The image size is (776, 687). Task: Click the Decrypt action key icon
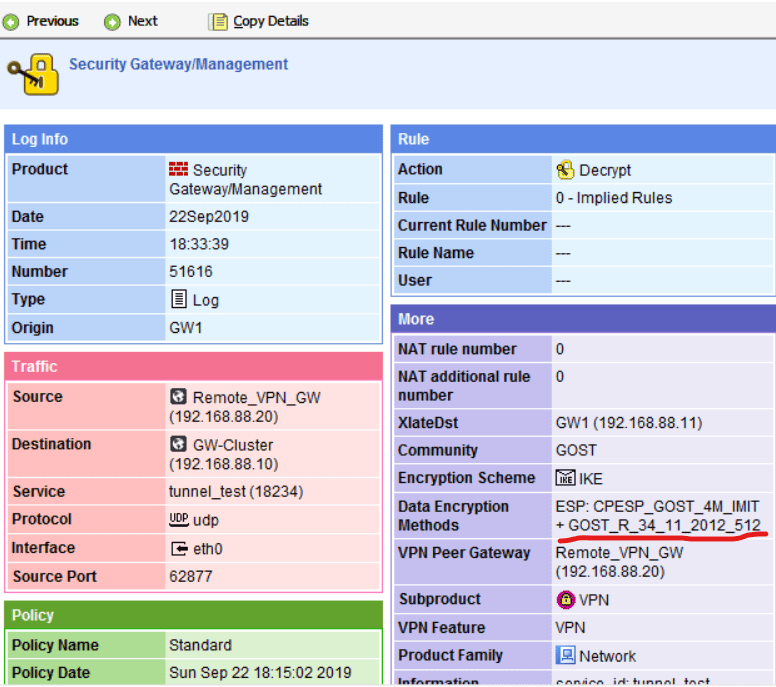[x=565, y=170]
